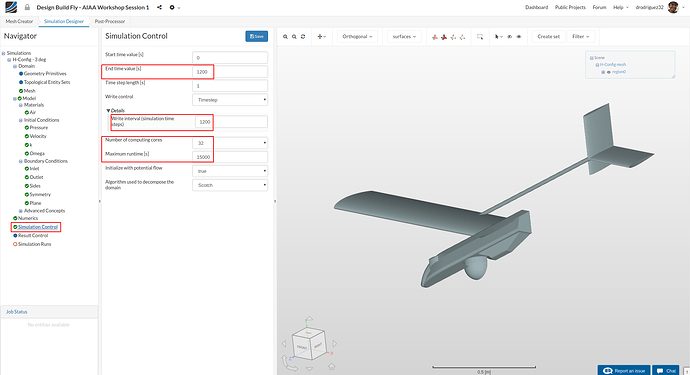Open the Help menu
The width and height of the screenshot is (690, 375).
click(x=620, y=7)
